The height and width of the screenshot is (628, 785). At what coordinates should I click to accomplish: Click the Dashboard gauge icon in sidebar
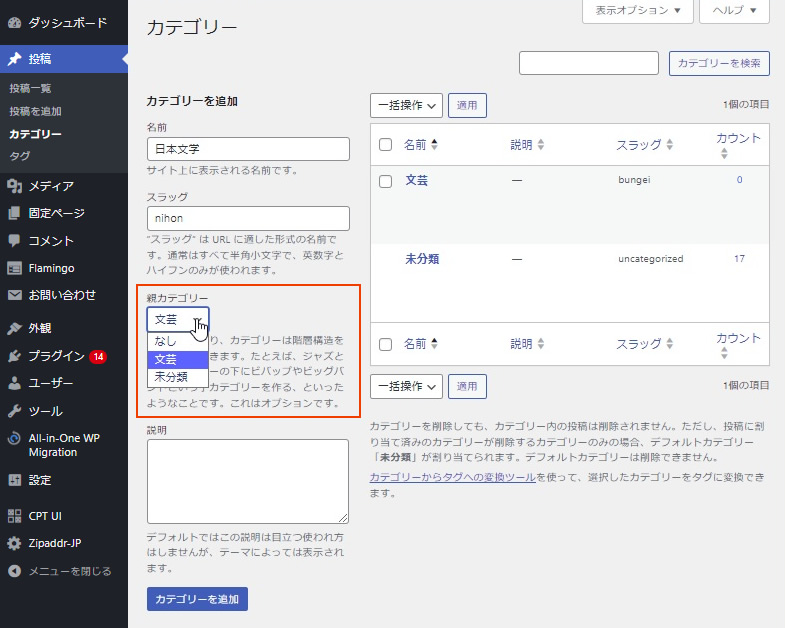[14, 21]
